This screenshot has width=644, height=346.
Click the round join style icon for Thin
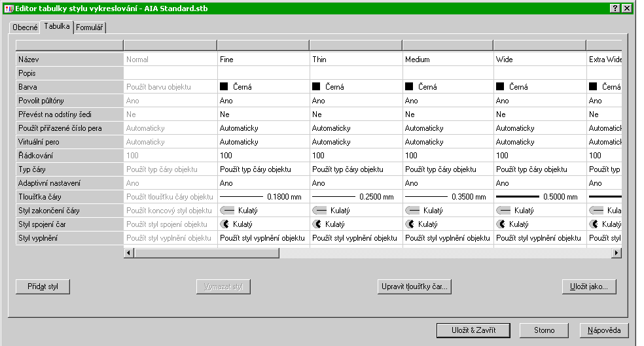point(317,224)
